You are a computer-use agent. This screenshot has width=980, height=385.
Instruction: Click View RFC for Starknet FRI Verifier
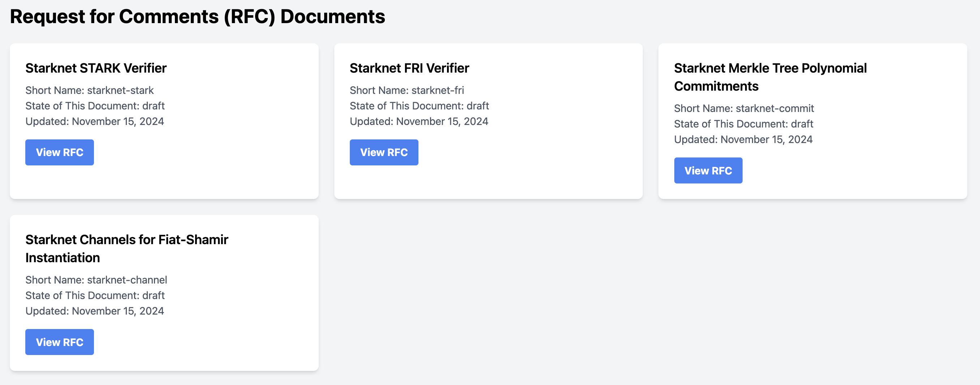[x=384, y=152]
